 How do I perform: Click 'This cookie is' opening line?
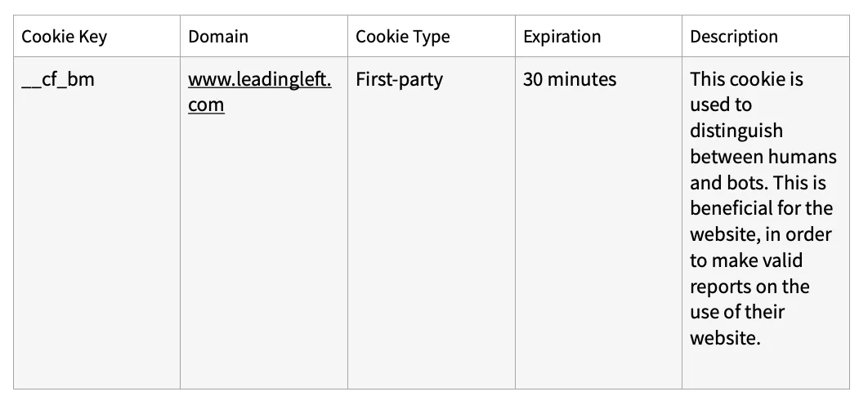point(747,79)
